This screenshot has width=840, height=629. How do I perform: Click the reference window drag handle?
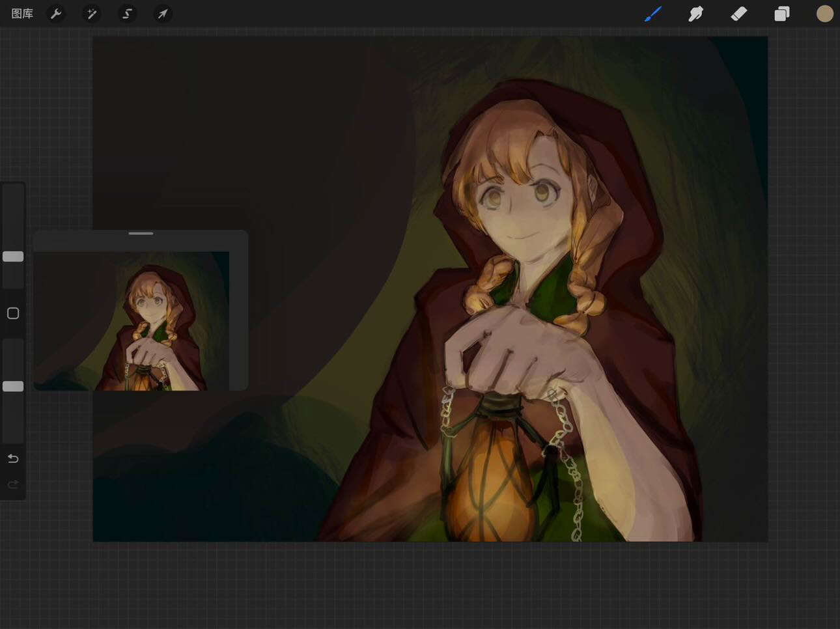point(141,233)
